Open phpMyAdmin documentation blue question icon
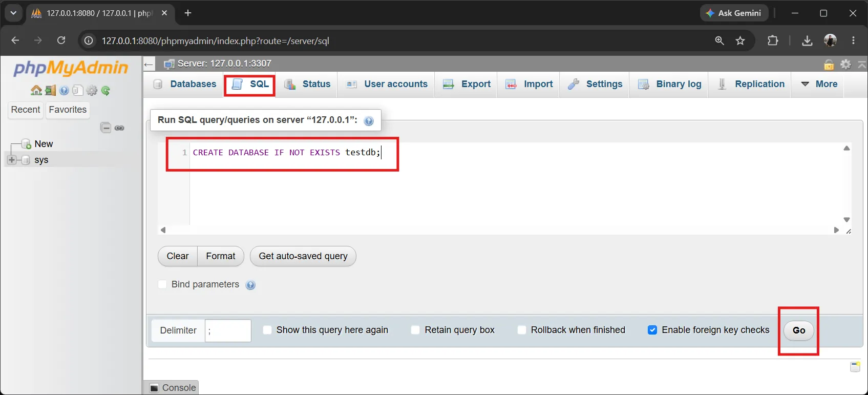 64,91
